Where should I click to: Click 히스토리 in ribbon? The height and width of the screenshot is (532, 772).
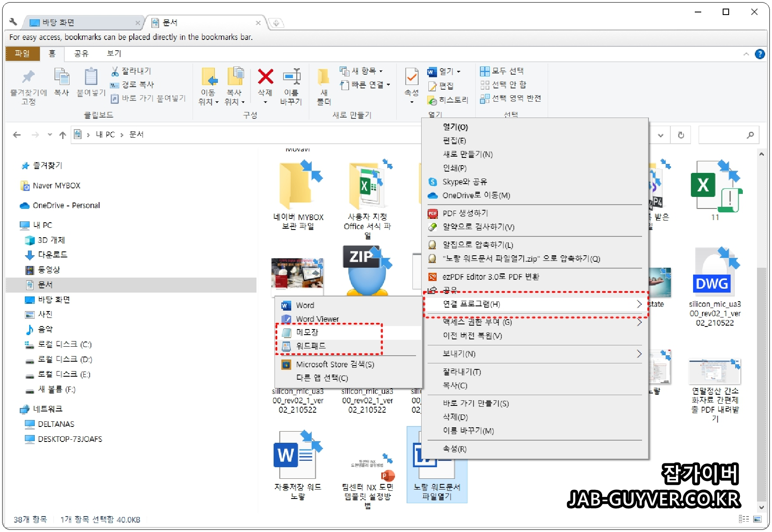448,100
